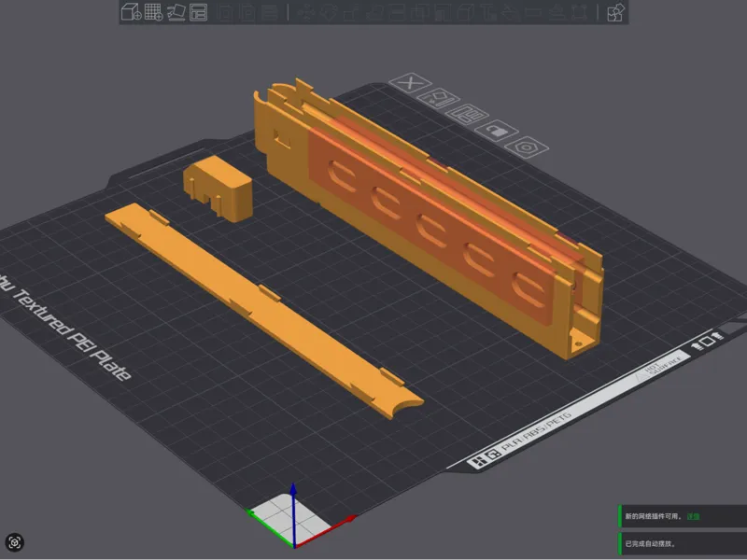Click the camera focus icon bottom-left
The height and width of the screenshot is (560, 747).
click(x=14, y=542)
